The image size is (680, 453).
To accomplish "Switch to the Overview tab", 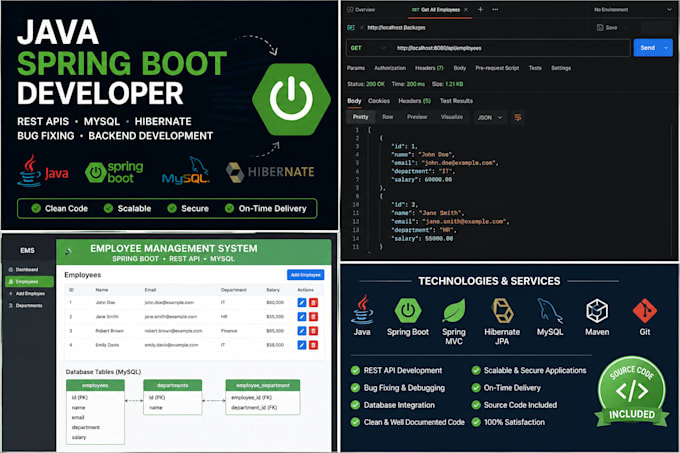I will click(361, 10).
